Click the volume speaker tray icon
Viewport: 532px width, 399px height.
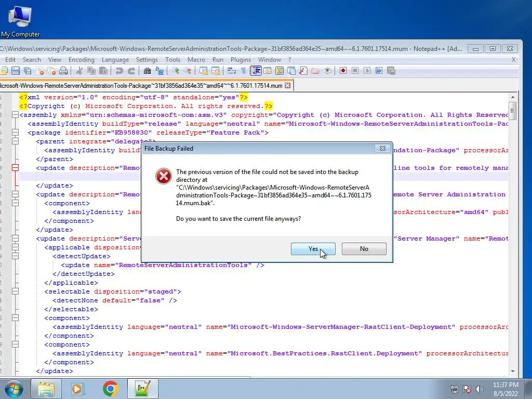click(x=480, y=389)
